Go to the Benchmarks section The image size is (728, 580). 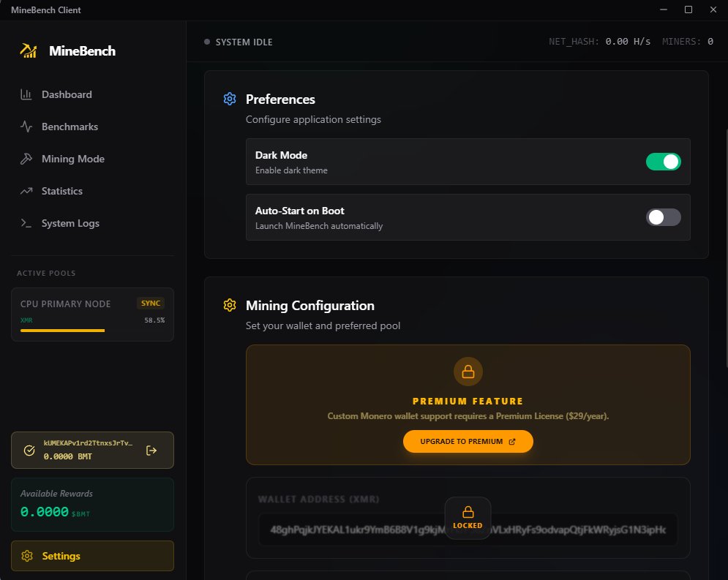point(92,127)
